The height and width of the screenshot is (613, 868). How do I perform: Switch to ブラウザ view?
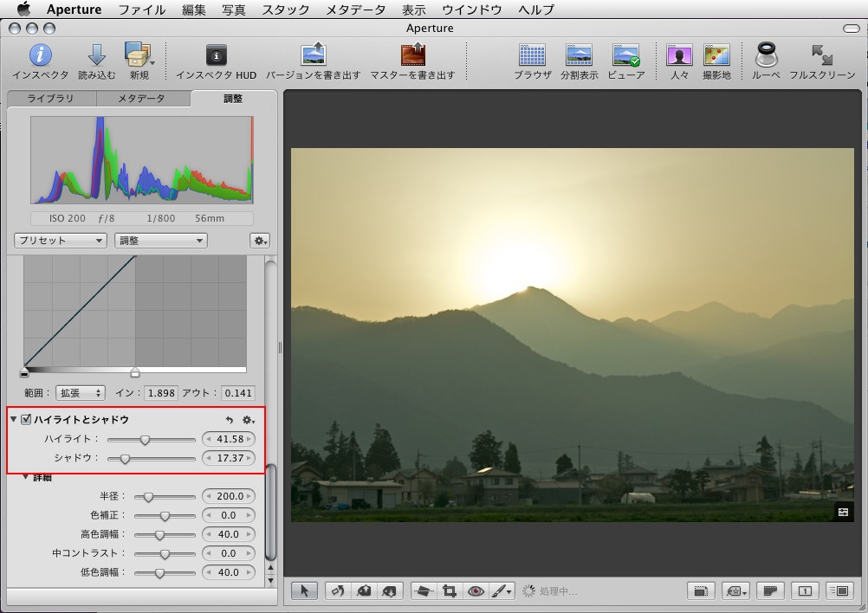tap(532, 55)
